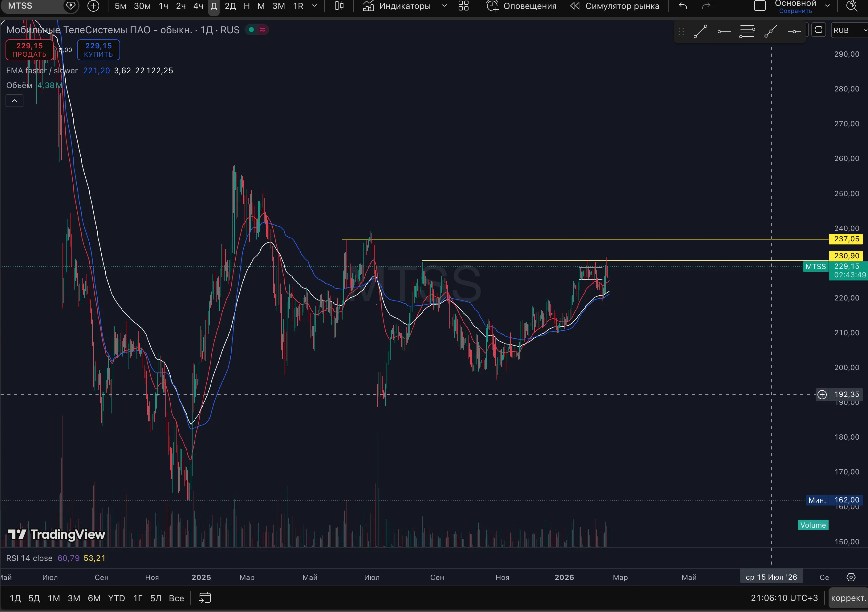Select the horizontal line drawing tool
This screenshot has width=868, height=612.
click(794, 32)
